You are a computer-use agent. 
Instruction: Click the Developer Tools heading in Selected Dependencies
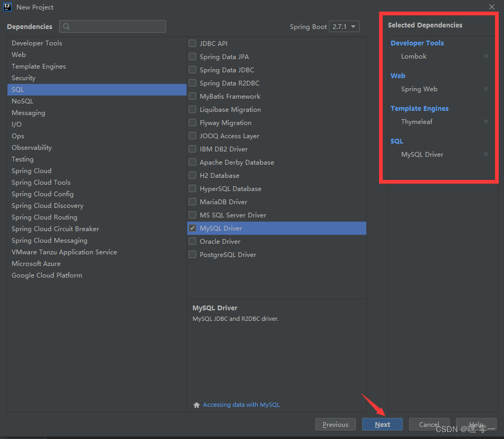(x=417, y=43)
